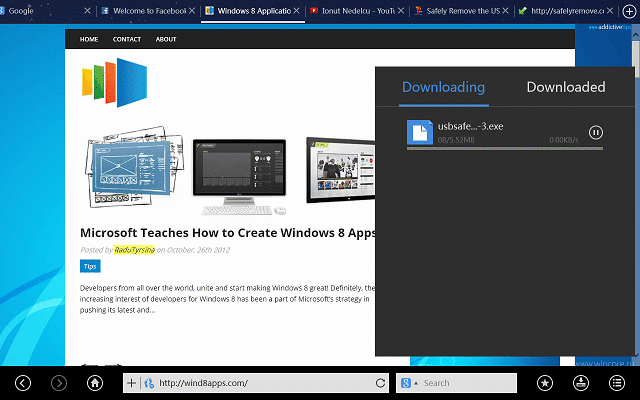Image resolution: width=640 pixels, height=400 pixels.
Task: Open the author link RaduTyrsina
Action: click(x=134, y=250)
